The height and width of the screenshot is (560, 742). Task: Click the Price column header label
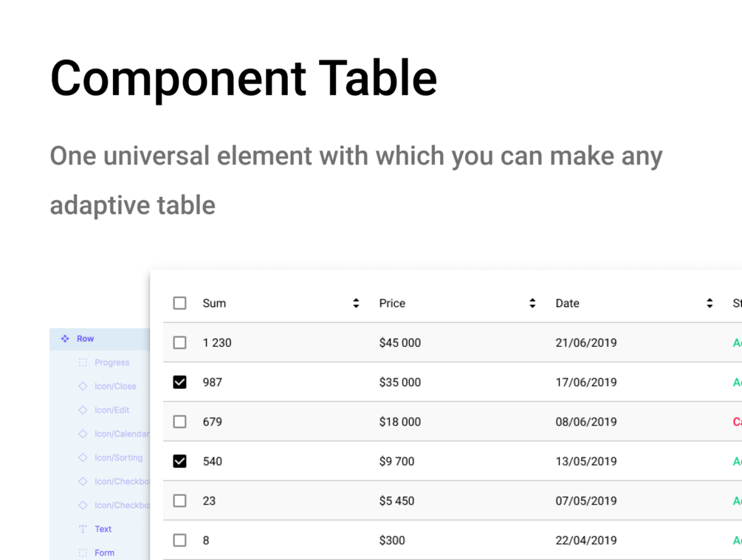pos(392,303)
